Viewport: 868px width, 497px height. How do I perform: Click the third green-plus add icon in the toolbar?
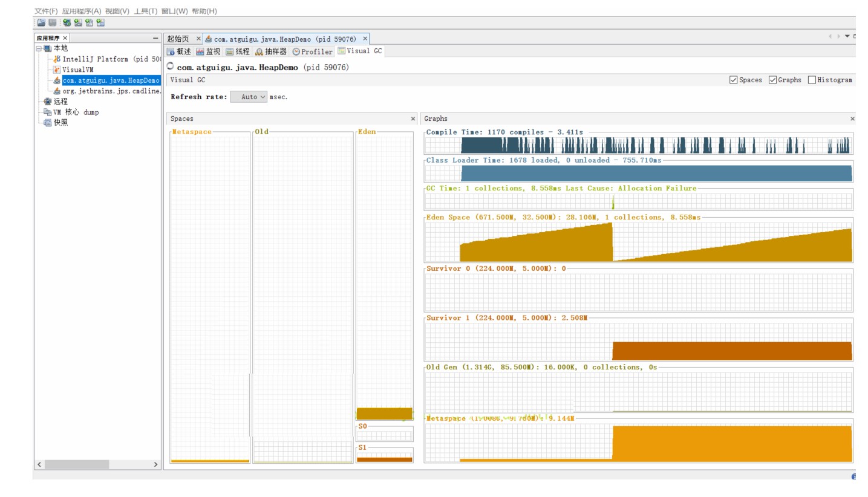(89, 22)
